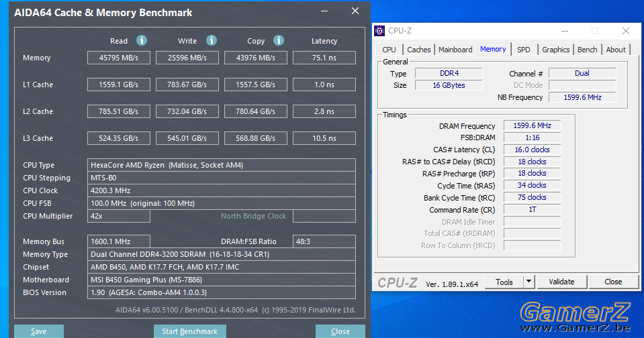
Task: Click the Close button at AIDA64 bottom
Action: 340,331
